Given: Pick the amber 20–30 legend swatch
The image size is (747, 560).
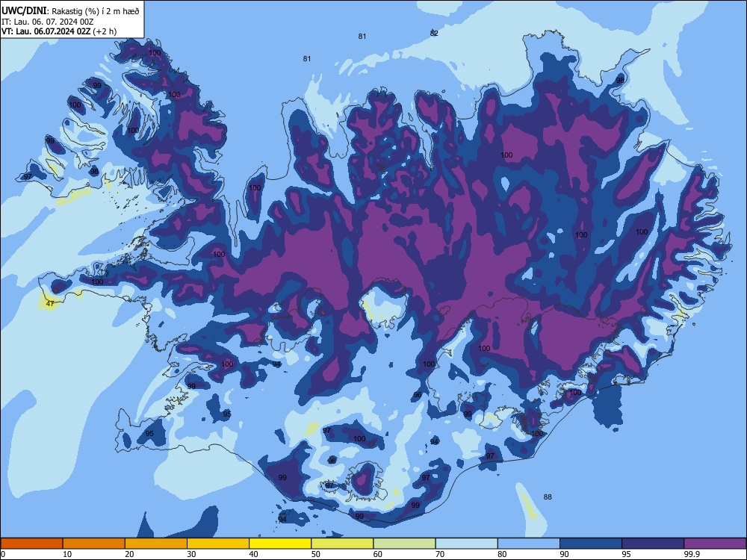Looking at the screenshot, I should (x=156, y=544).
